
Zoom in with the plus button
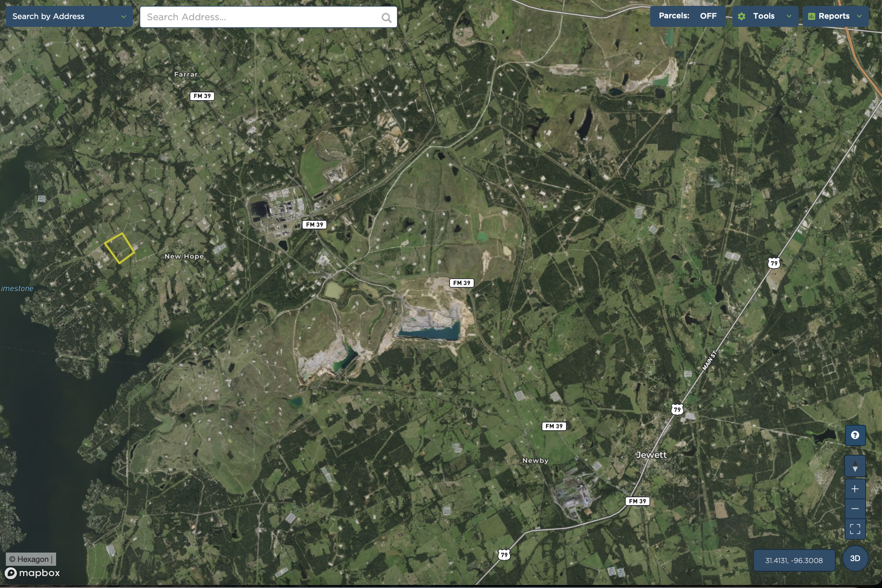[855, 489]
